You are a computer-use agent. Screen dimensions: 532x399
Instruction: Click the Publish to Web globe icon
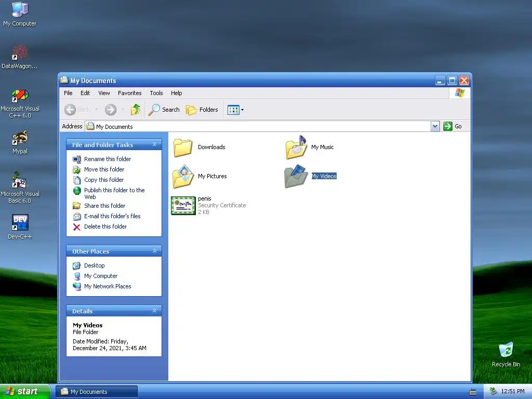pos(77,191)
